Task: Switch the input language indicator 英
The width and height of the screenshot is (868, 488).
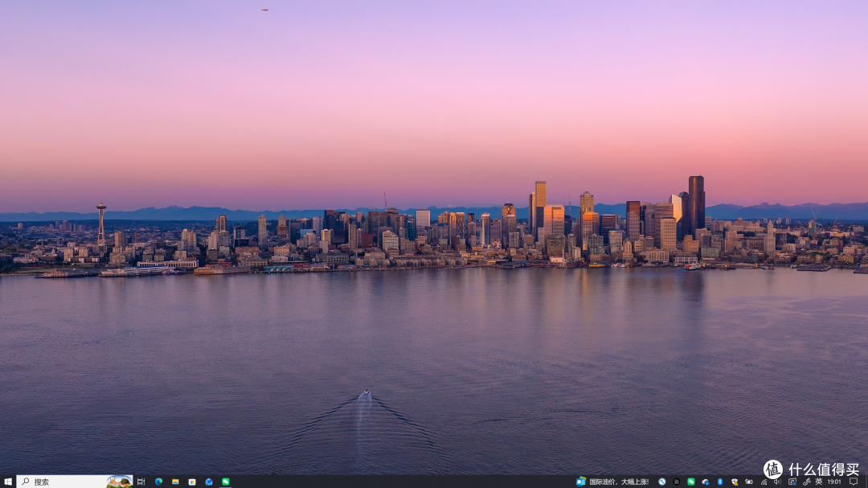Action: (x=819, y=482)
